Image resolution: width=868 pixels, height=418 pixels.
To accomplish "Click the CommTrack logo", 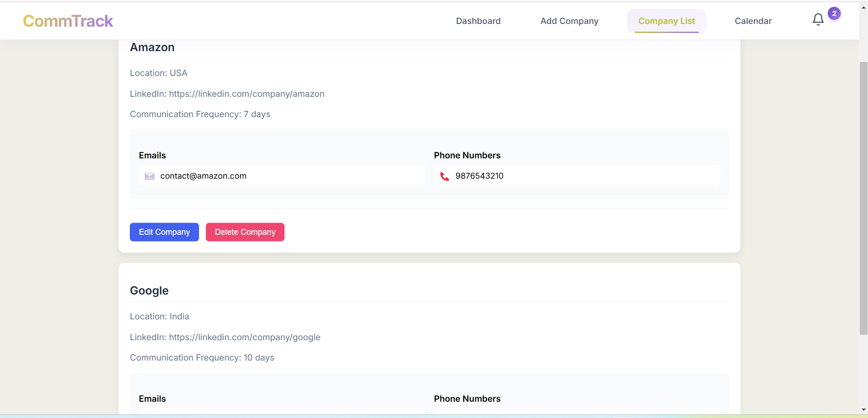I will pyautogui.click(x=68, y=21).
